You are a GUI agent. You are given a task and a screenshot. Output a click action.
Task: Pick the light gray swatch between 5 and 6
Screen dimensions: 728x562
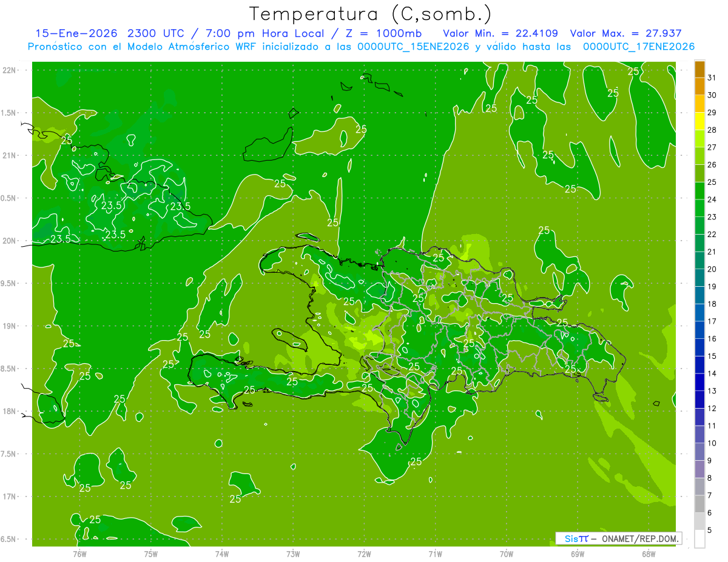699,521
